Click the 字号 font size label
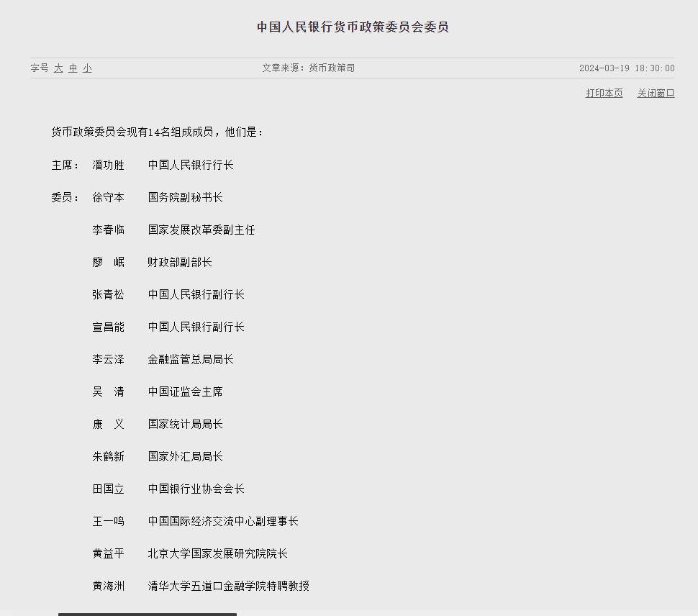Viewport: 698px width, 616px height. [40, 68]
